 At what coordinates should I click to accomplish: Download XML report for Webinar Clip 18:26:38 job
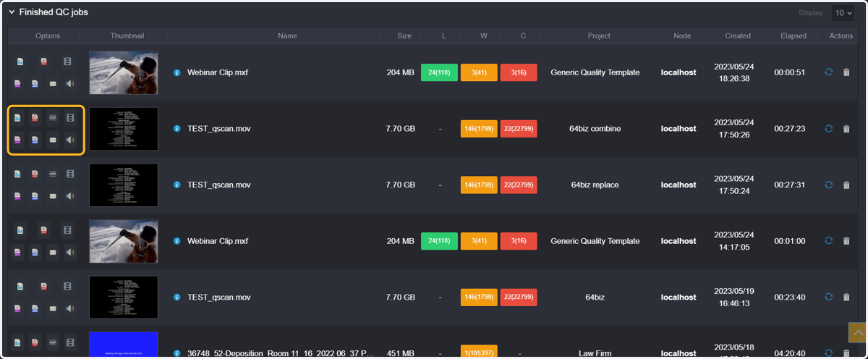17,84
